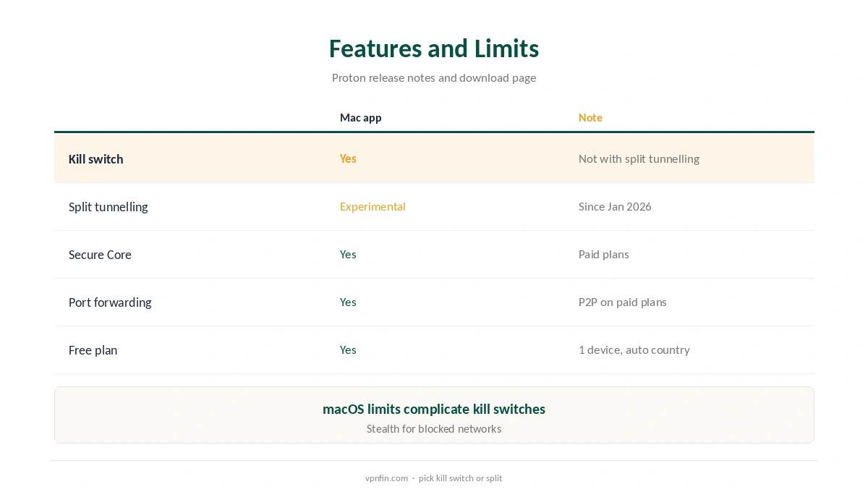Viewport: 868px width, 492px height.
Task: Click the note 'Paid plans'
Action: coord(604,254)
